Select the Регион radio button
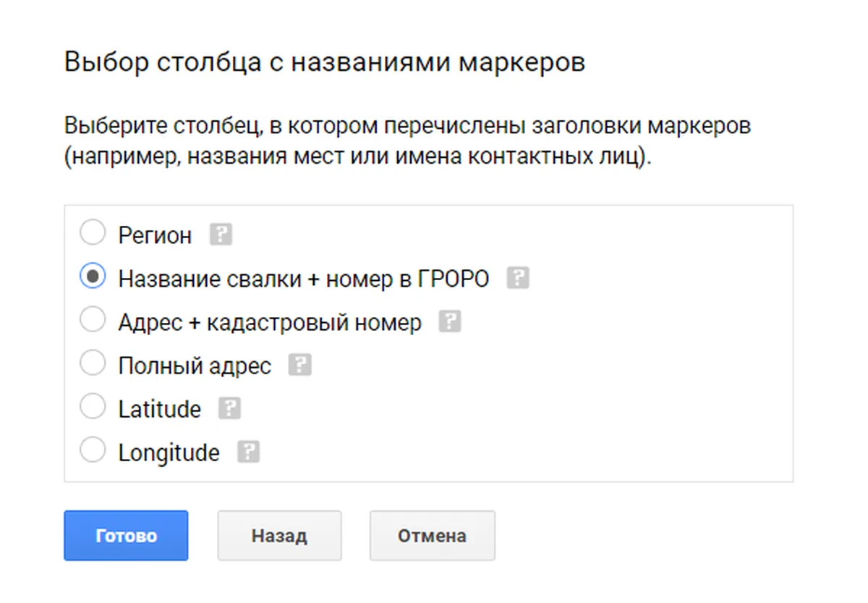This screenshot has width=868, height=603. tap(93, 234)
